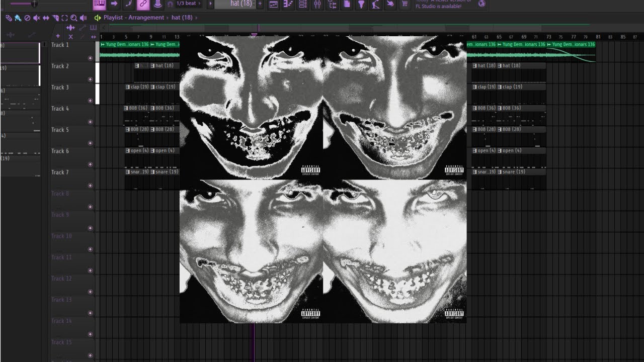The image size is (644, 362).
Task: Click the multilink stamp icon
Action: 157,4
